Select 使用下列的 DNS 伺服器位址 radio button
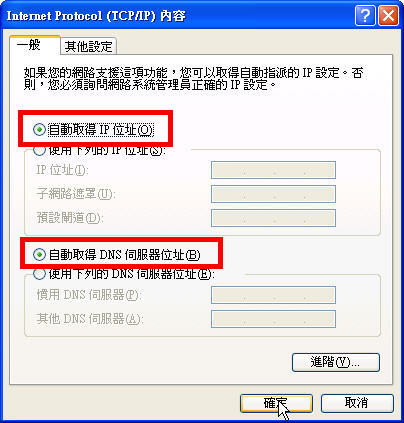Screen dimensions: 404x423 [x=39, y=274]
